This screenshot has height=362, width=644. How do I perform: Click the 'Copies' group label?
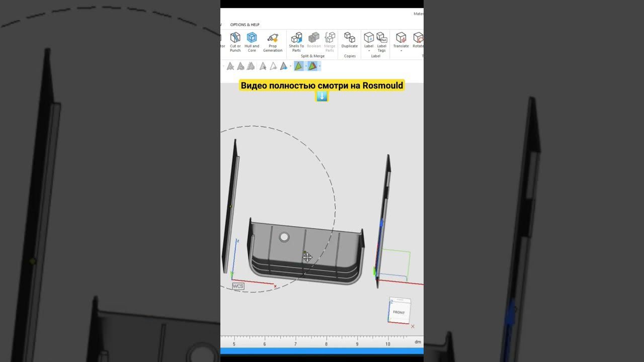click(x=350, y=56)
